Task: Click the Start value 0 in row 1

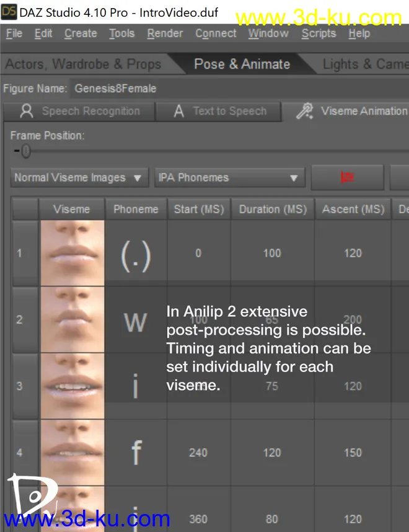Action: (198, 253)
